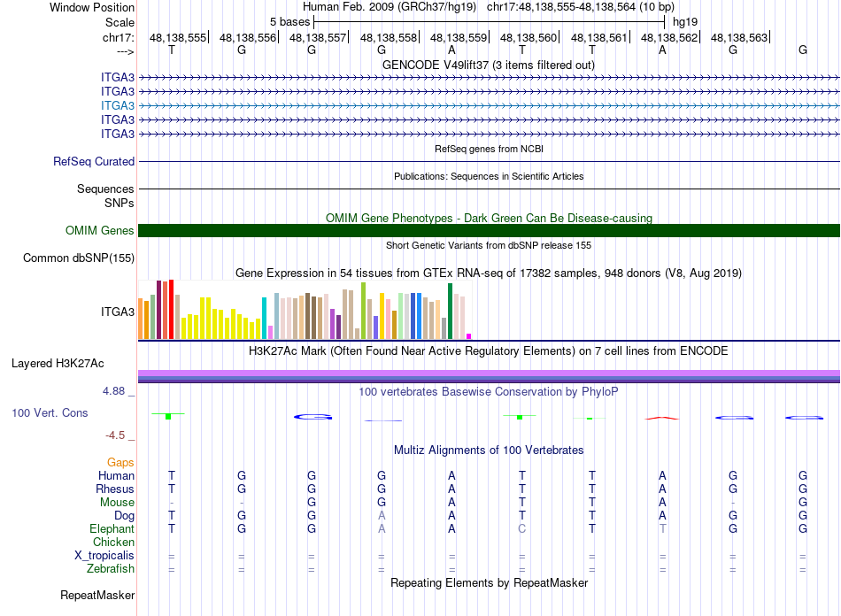Click Multiz Alignments of 100 Vertebrates title
This screenshot has width=841, height=616.
[x=489, y=450]
